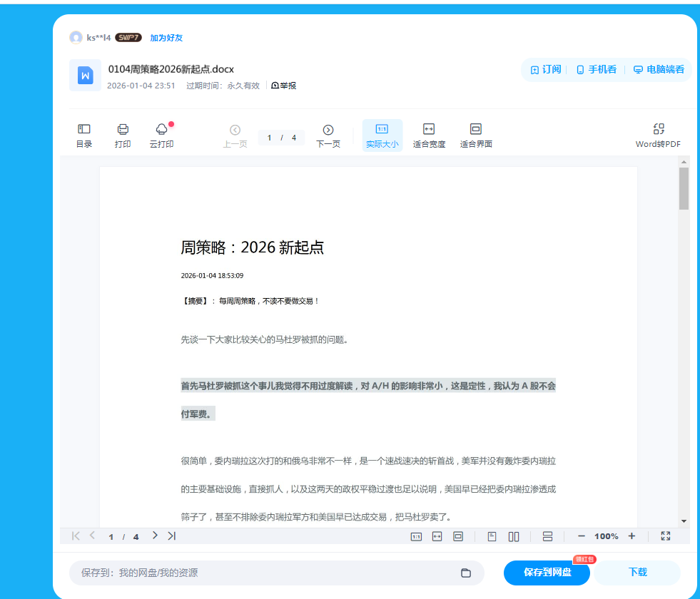Select 适合宽度 fit width view
Viewport: 700px width, 599px height.
coord(429,135)
